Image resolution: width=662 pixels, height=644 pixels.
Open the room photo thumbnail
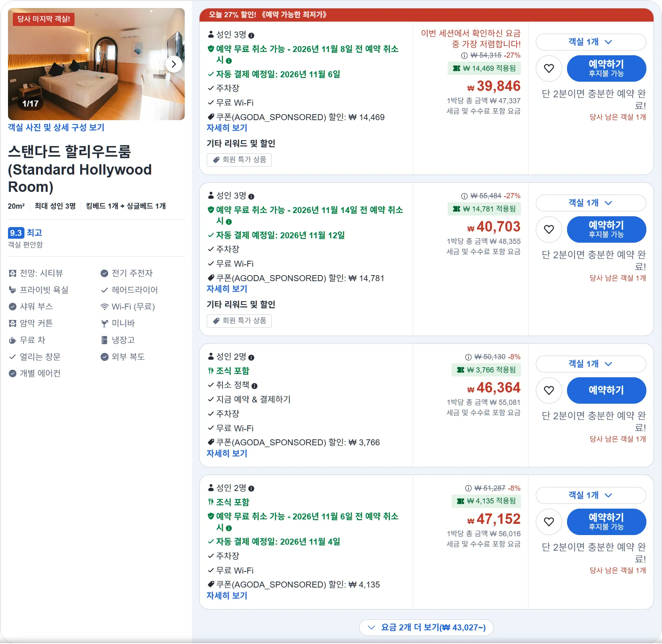pyautogui.click(x=96, y=64)
